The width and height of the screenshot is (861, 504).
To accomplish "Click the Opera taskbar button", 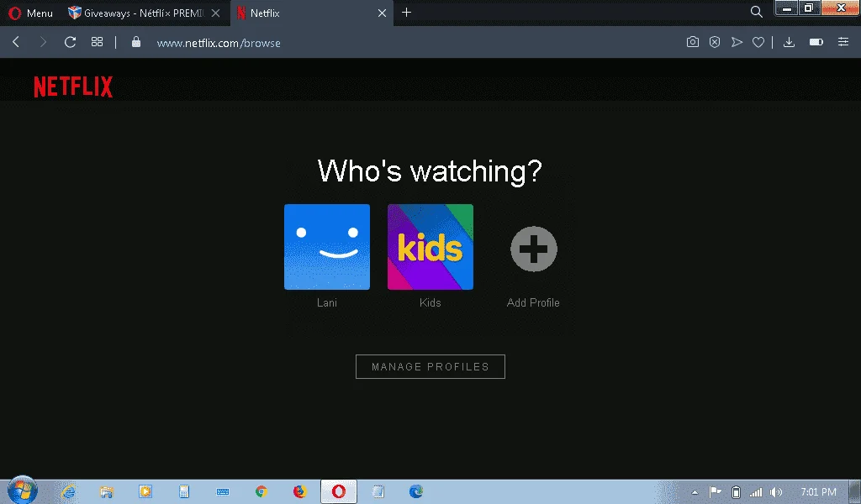I will [x=339, y=491].
